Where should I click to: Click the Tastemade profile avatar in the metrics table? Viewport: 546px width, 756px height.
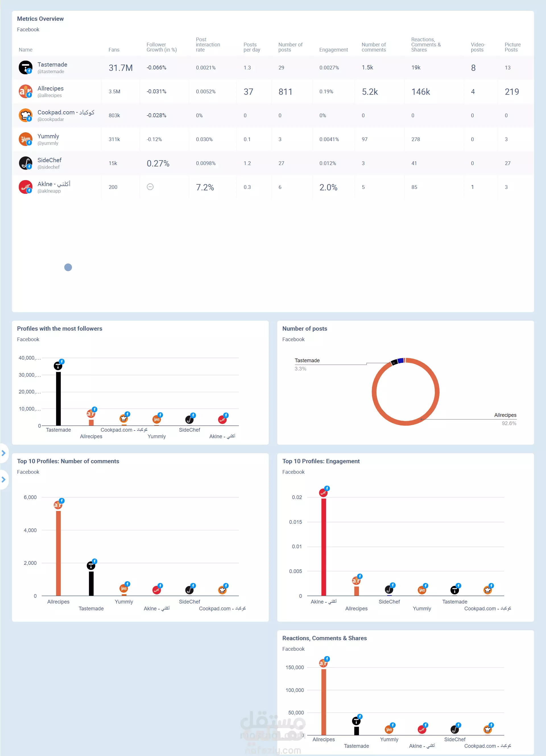point(26,67)
